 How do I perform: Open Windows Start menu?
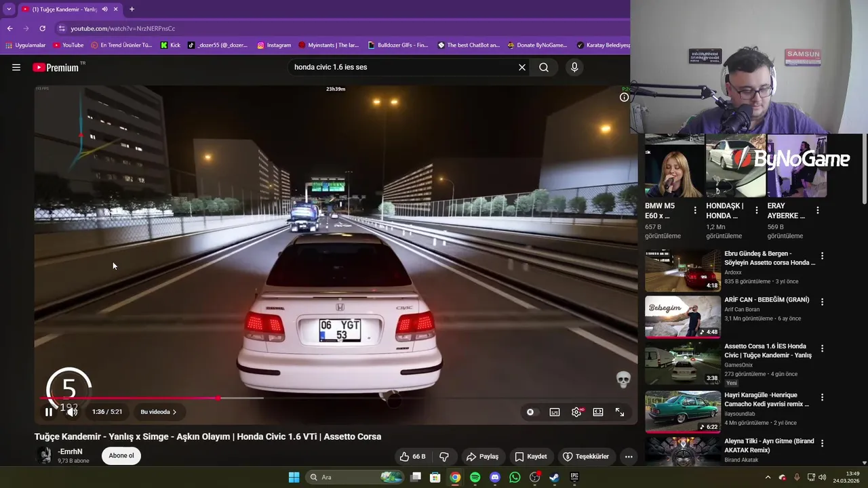[x=294, y=477]
